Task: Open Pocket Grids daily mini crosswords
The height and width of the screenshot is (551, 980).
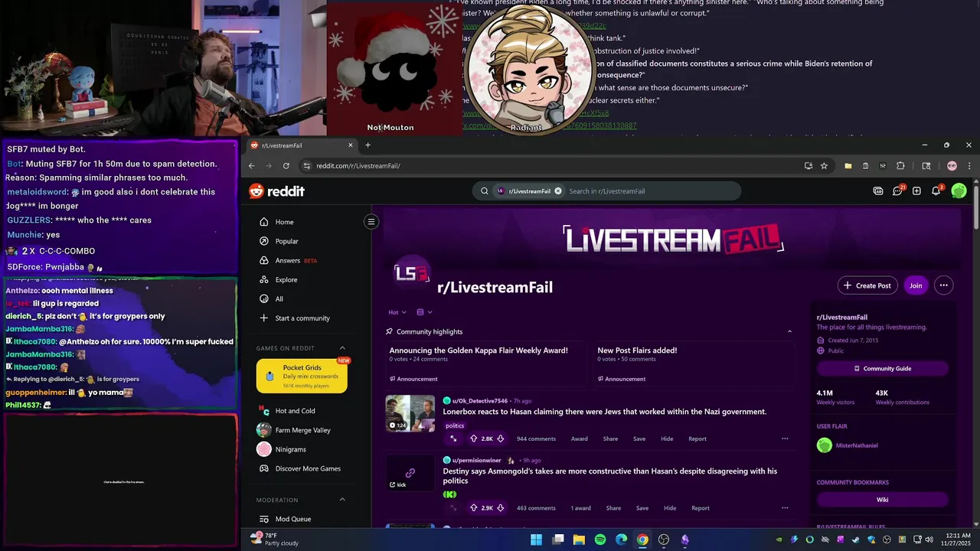Action: point(302,376)
